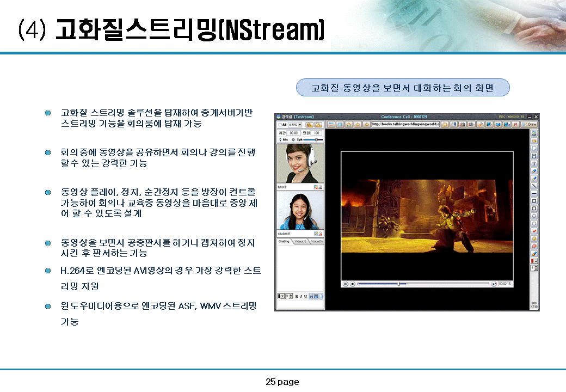Tick the All checkbox
566x392 pixels.
(280, 125)
